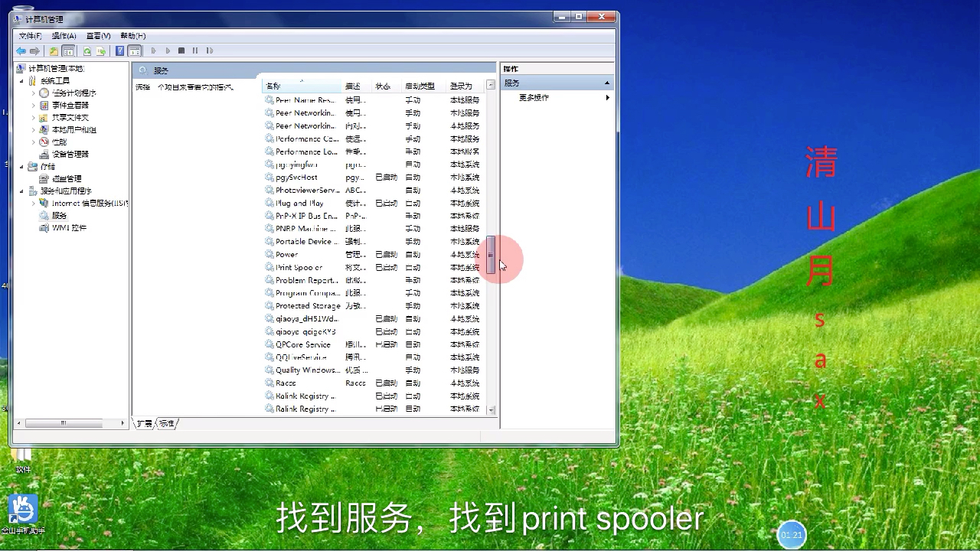Viewport: 980px width, 551px height.
Task: Select the Racce service row
Action: [x=374, y=383]
